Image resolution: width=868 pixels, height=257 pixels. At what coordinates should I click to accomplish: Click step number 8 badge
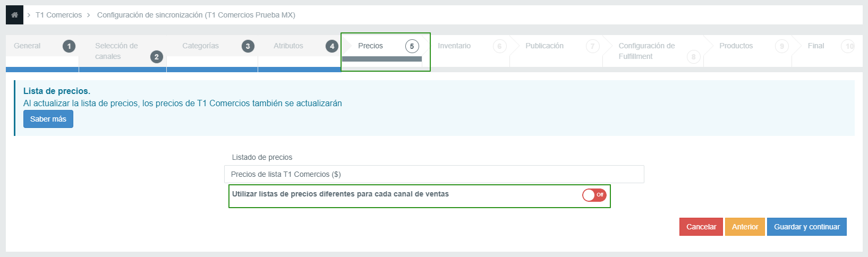[693, 57]
